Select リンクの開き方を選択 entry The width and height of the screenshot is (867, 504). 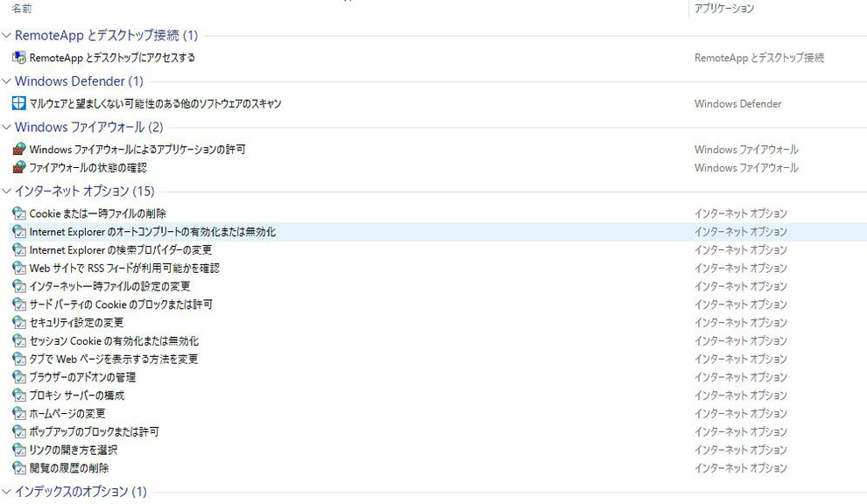[x=74, y=450]
